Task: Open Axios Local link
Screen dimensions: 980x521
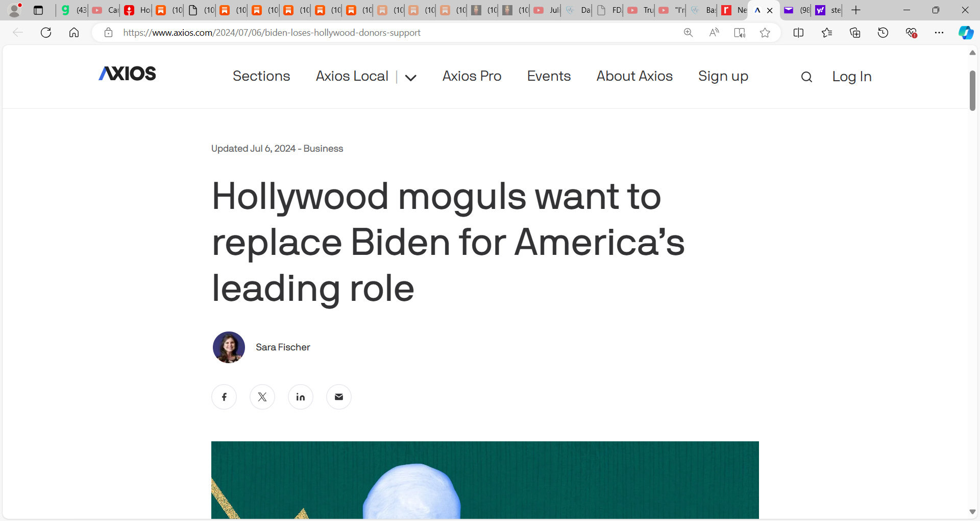Action: 352,76
